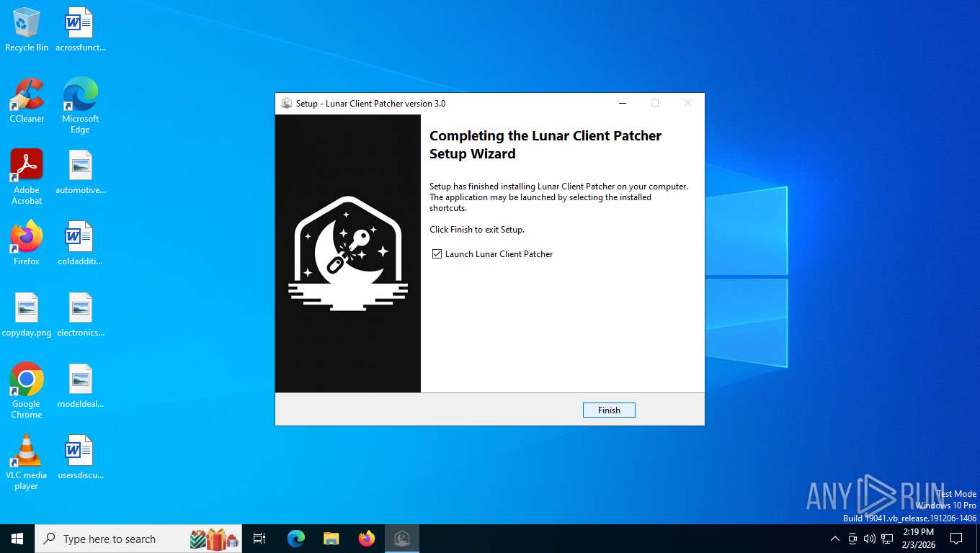Select the acrossfunct Word document icon
The image size is (980, 553).
tap(80, 30)
